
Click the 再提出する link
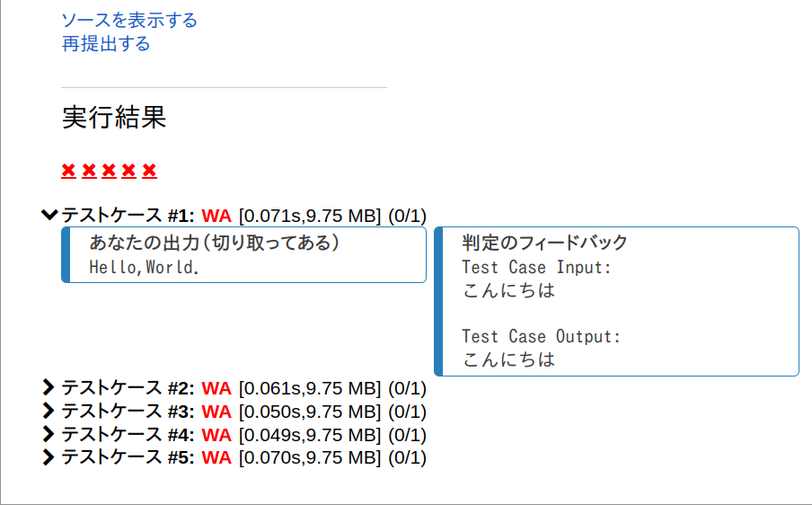(106, 43)
